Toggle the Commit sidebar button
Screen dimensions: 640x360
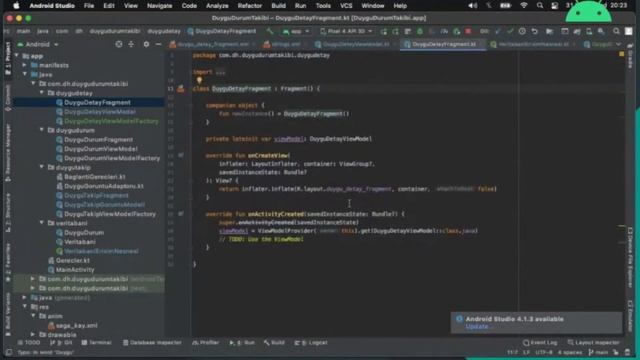click(7, 98)
